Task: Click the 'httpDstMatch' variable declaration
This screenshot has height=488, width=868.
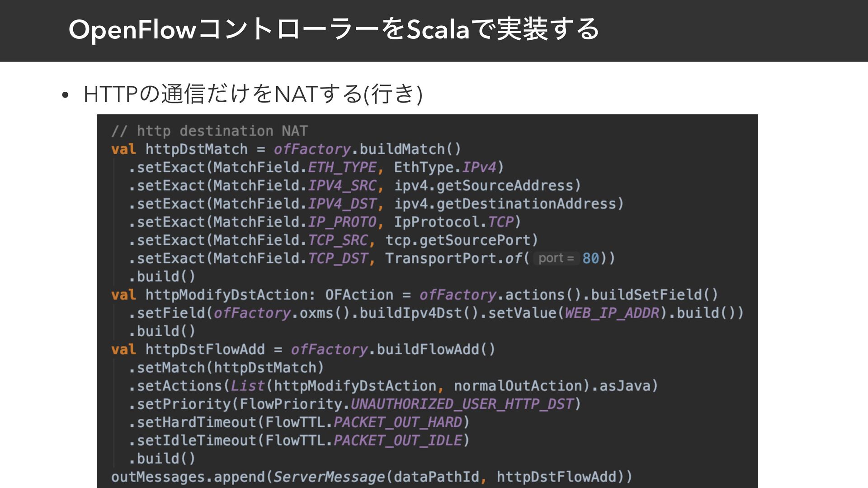Action: click(196, 149)
